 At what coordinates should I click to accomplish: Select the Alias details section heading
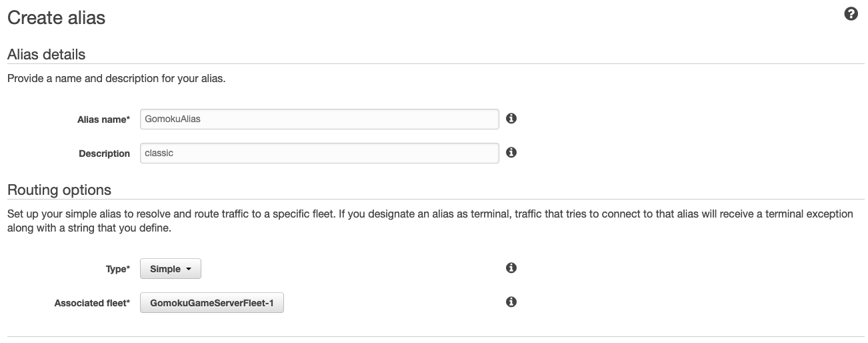[x=46, y=54]
